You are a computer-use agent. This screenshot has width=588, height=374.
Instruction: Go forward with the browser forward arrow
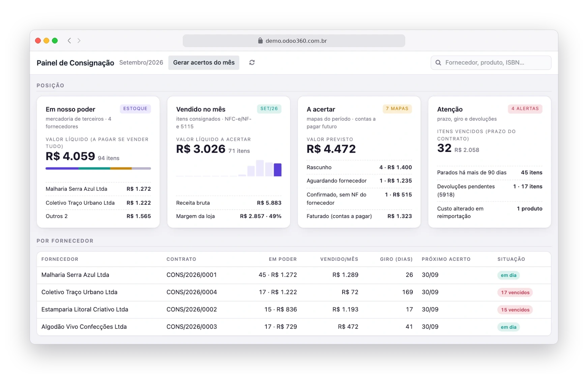(x=79, y=40)
